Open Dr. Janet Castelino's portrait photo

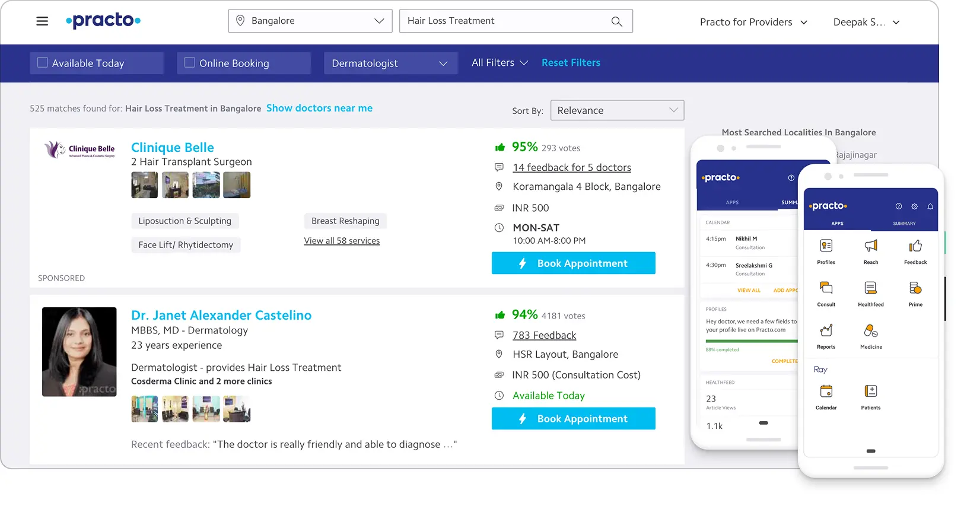[79, 352]
